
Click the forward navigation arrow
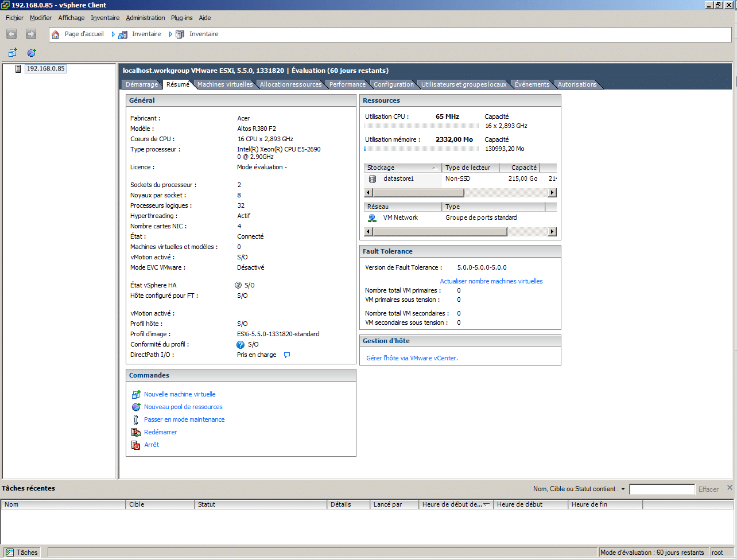[31, 34]
